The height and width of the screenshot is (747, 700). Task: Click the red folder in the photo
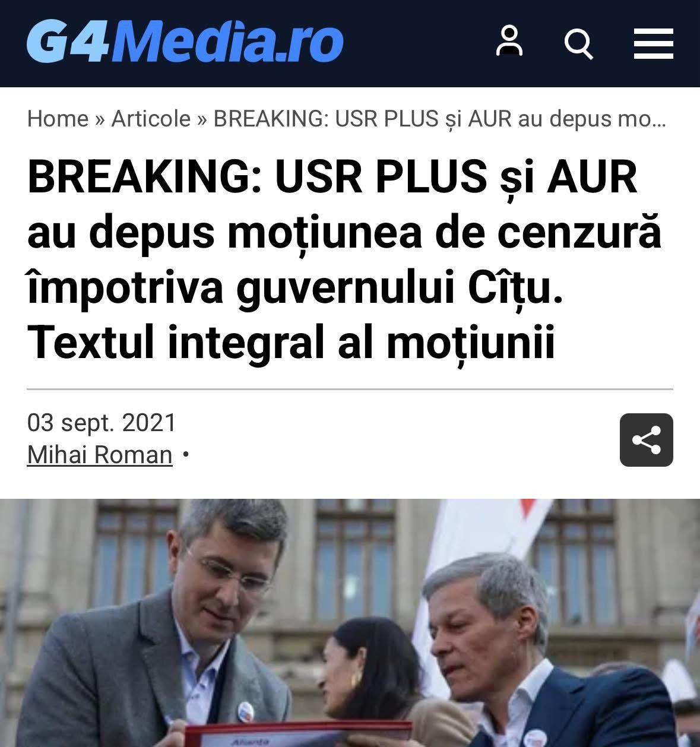click(x=297, y=735)
